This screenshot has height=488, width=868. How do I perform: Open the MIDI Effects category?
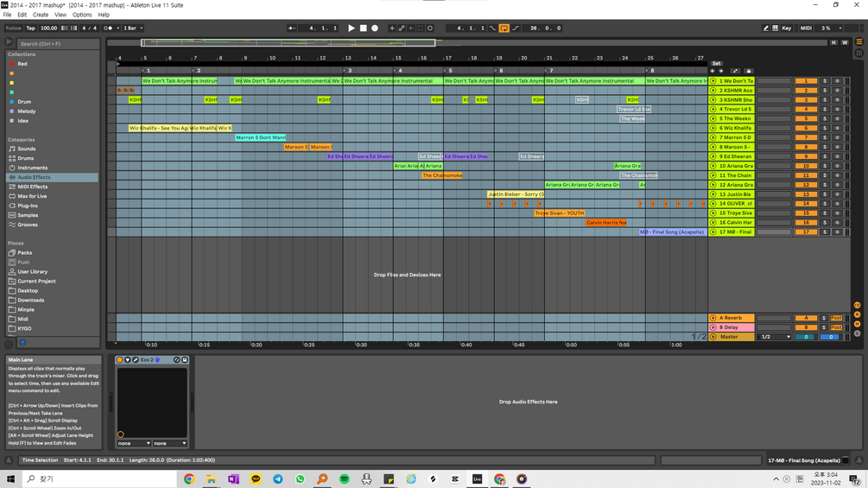pos(32,187)
